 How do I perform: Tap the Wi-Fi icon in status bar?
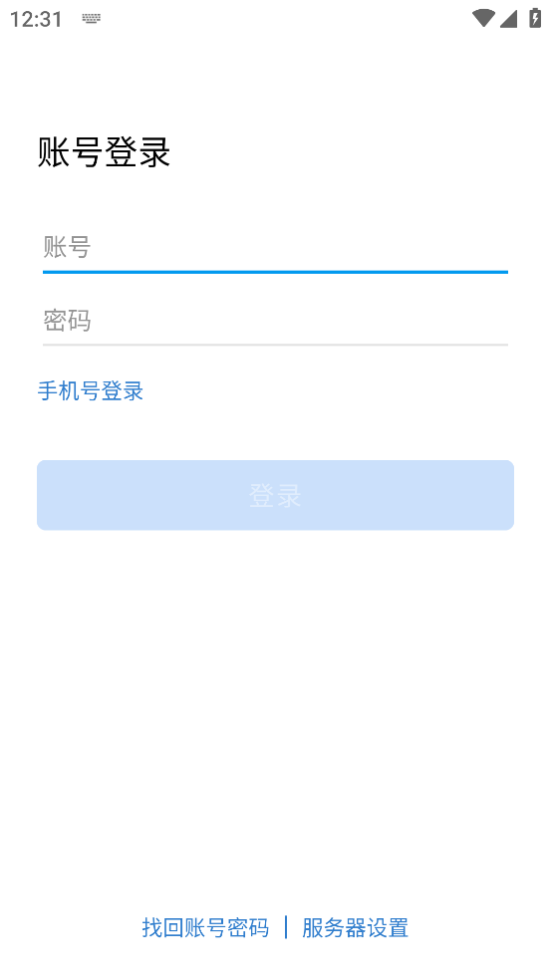483,18
